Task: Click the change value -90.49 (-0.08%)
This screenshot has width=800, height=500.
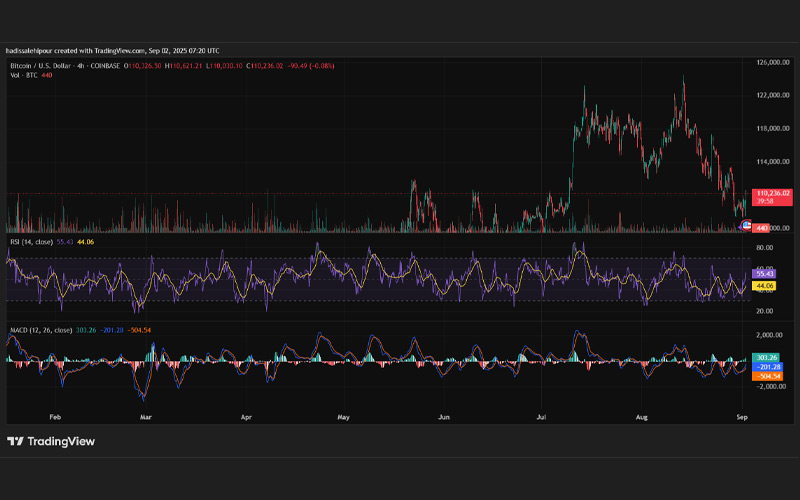Action: [x=311, y=66]
